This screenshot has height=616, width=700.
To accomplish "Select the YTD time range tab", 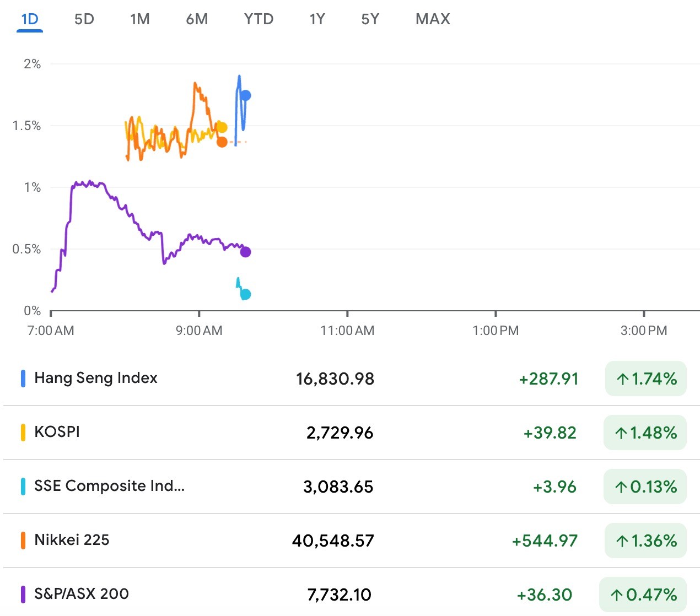I will [259, 19].
